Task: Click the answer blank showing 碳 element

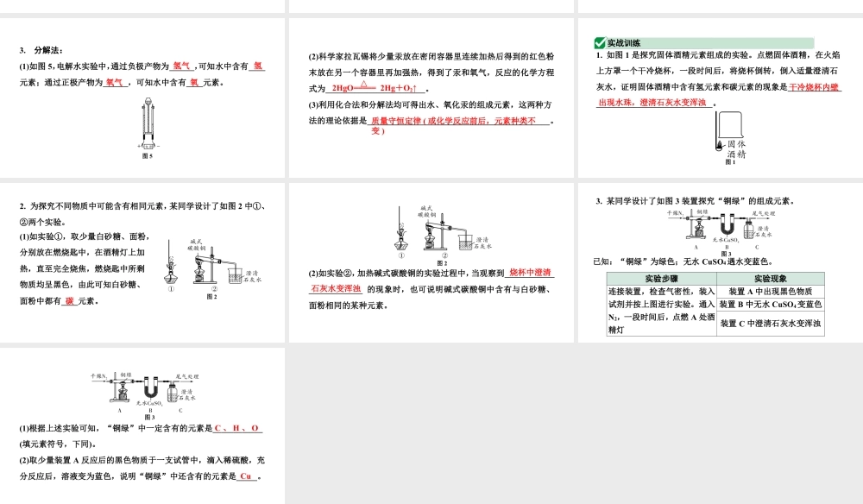Action: pos(70,301)
